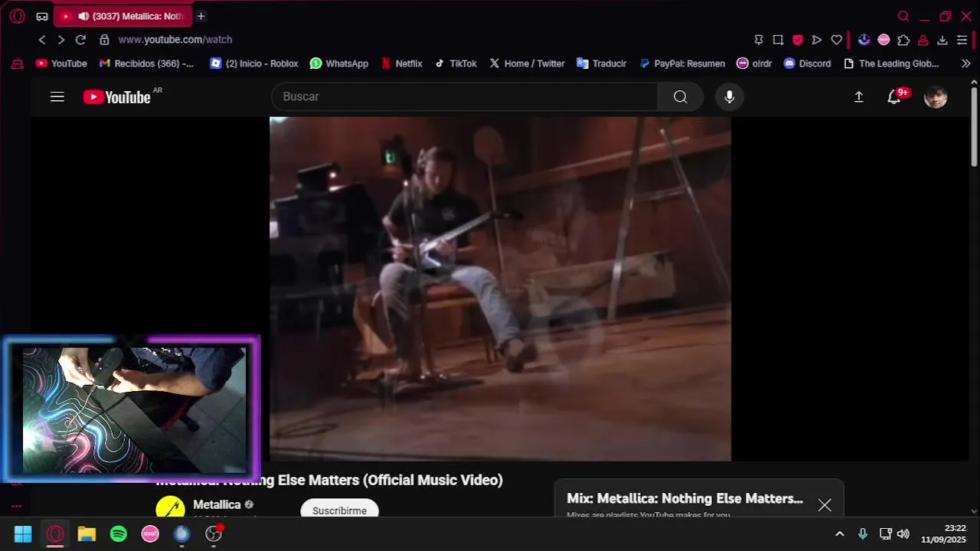The height and width of the screenshot is (551, 980).
Task: Select the Metallica YouTube tab
Action: [123, 16]
